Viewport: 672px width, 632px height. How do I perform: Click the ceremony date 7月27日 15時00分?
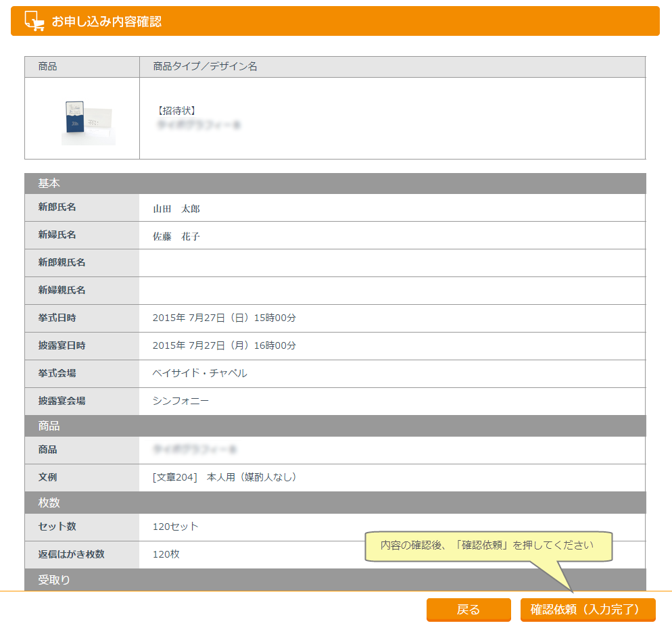pos(224,318)
